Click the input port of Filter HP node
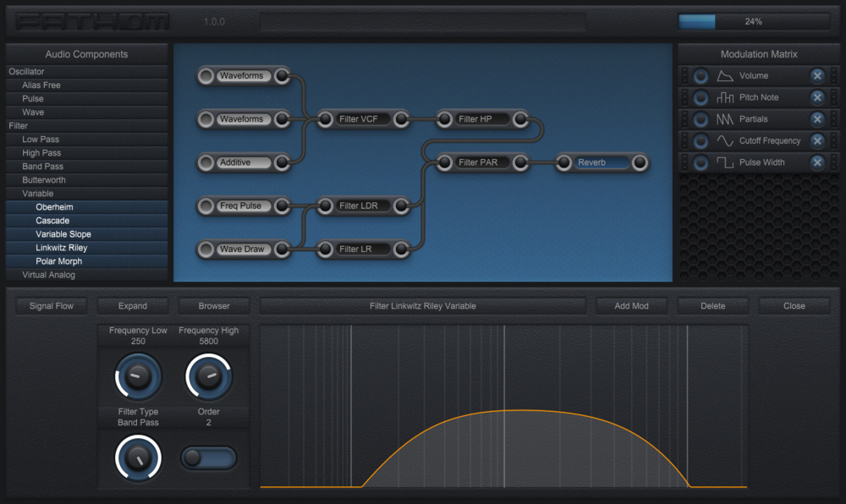Screen dimensions: 846x504 click(x=445, y=119)
